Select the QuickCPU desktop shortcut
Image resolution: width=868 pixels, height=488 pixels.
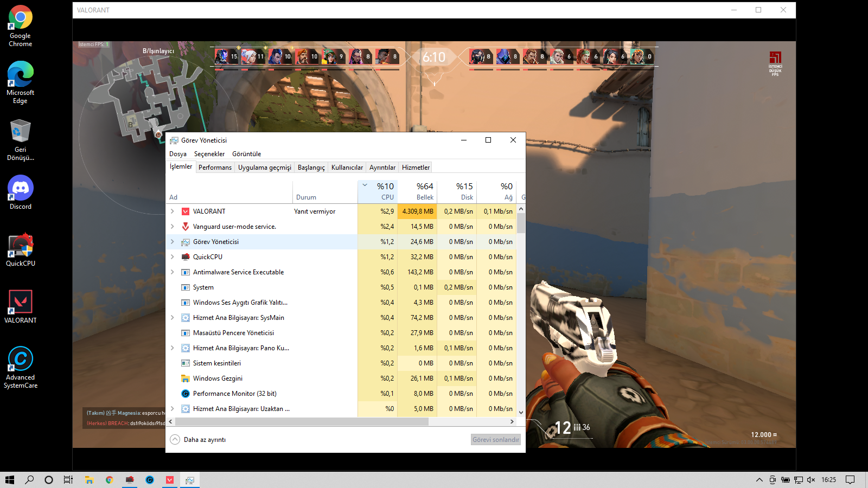(x=21, y=249)
